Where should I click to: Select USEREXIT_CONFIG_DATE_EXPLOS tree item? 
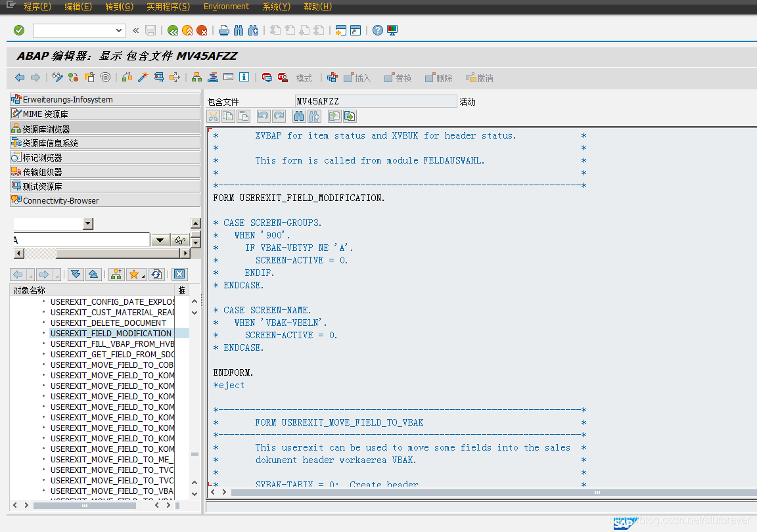click(112, 302)
